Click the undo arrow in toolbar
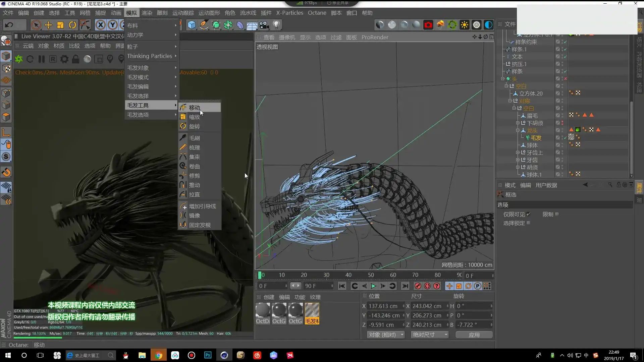The height and width of the screenshot is (362, 644). [x=9, y=25]
